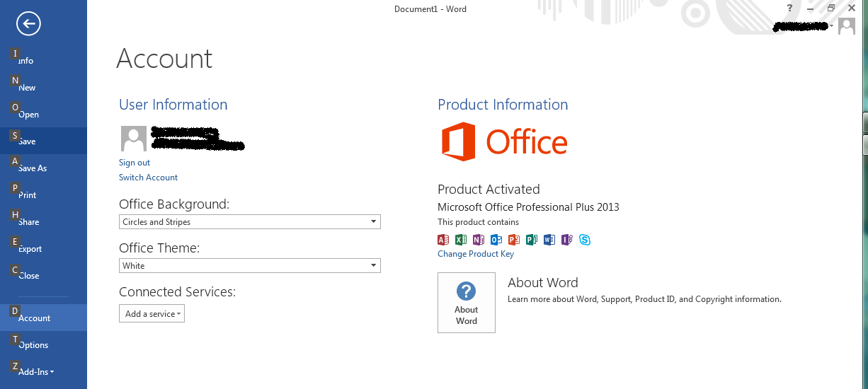Click the 'This product contains' text
The height and width of the screenshot is (389, 868).
tap(478, 222)
